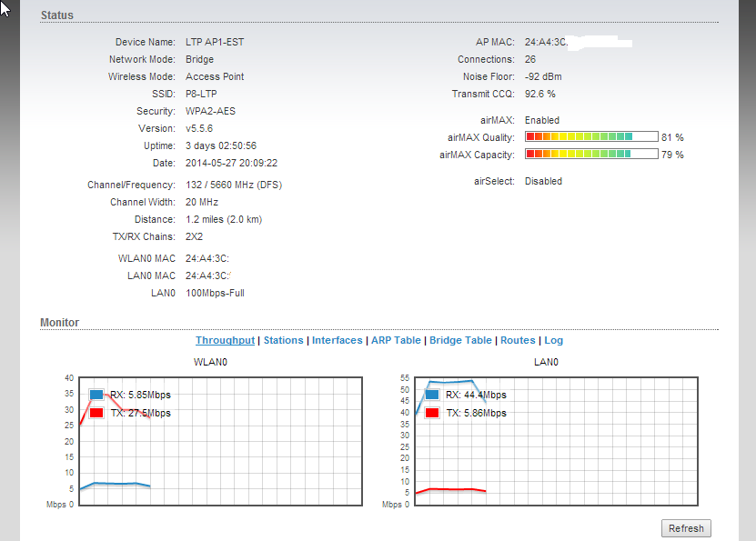
Task: Open the Log tab
Action: [553, 340]
